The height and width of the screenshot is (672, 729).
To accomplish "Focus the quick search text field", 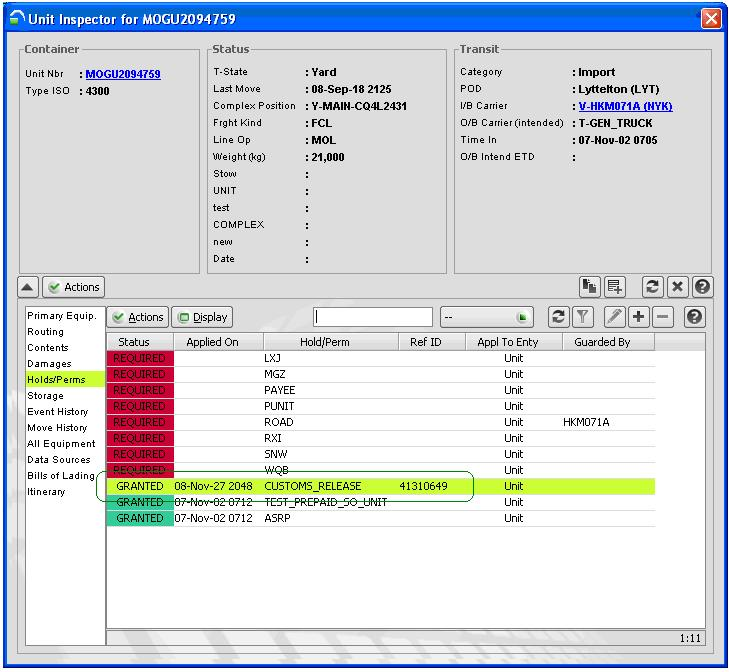I will click(373, 317).
